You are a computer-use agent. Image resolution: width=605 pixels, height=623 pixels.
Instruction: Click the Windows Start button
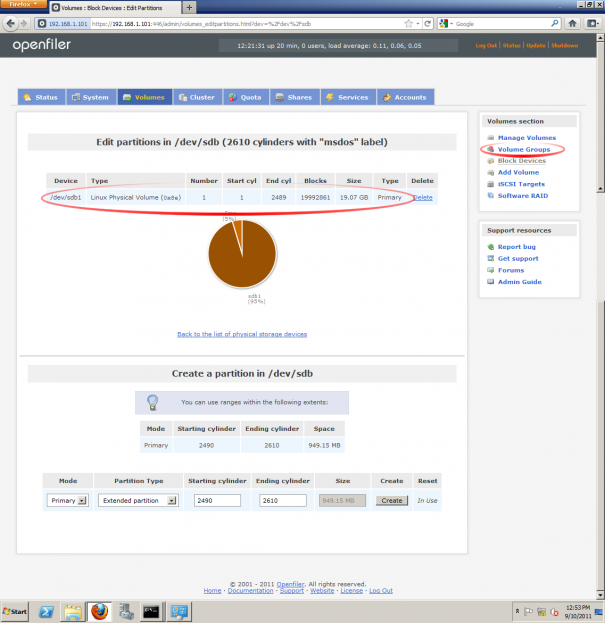click(x=15, y=612)
